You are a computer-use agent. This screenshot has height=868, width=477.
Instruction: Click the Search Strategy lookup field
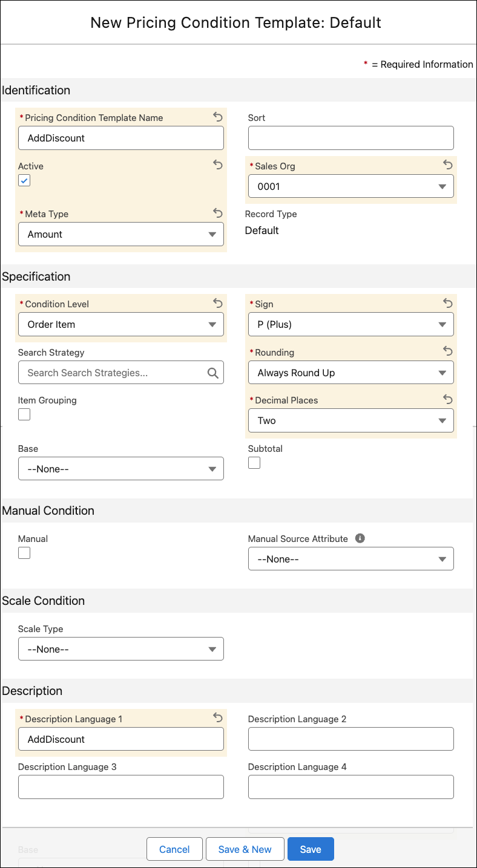point(121,373)
